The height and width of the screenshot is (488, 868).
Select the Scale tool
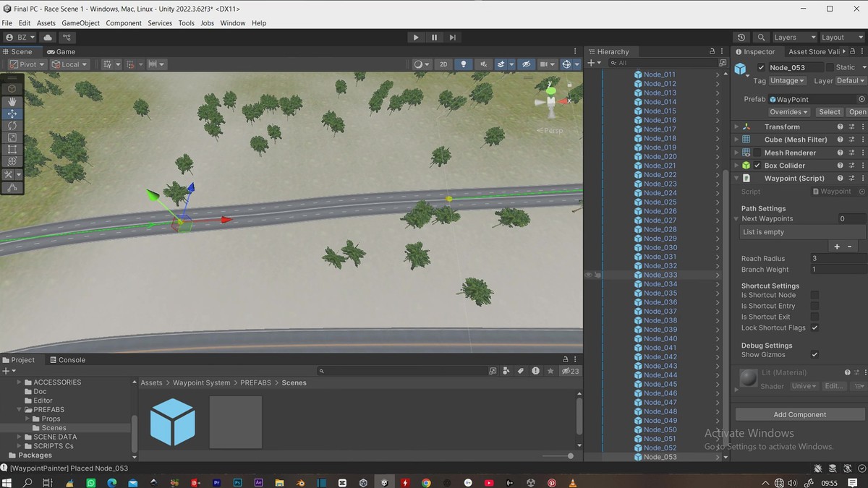[12, 137]
